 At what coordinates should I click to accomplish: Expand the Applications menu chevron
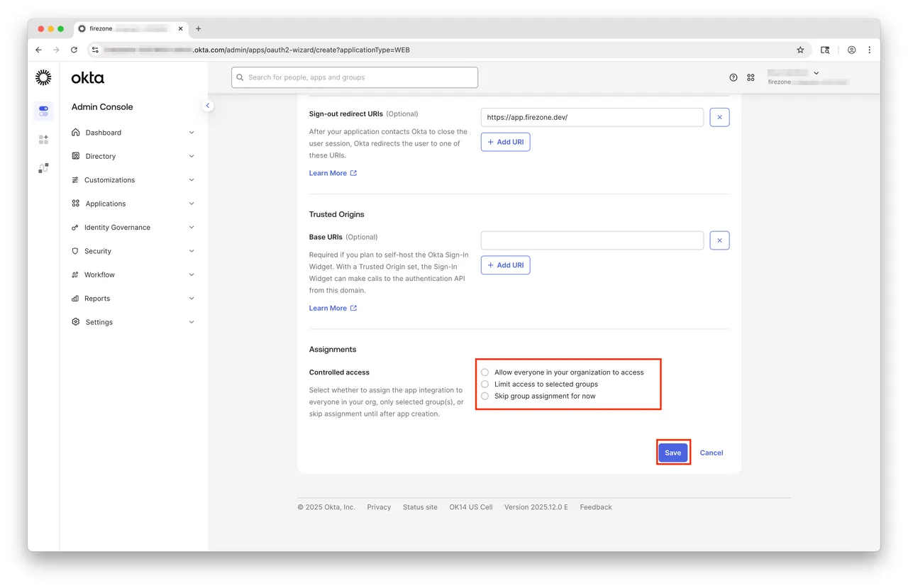coord(192,204)
